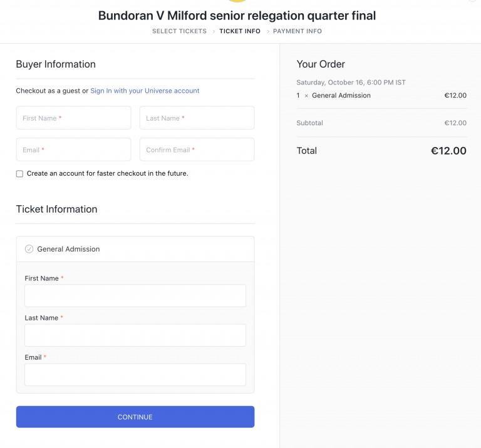
Task: Jump to the Payment Info step
Action: [297, 31]
